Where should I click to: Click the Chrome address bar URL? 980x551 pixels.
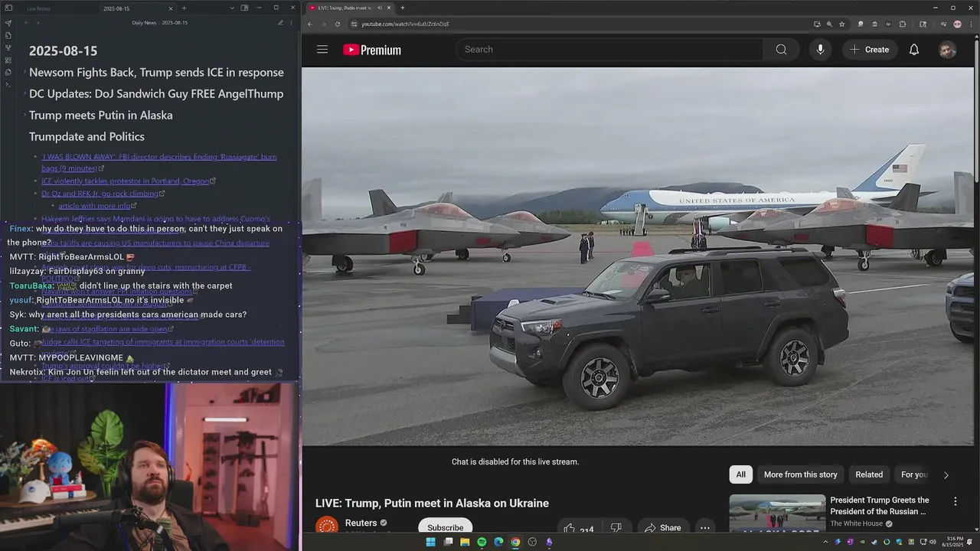point(405,24)
